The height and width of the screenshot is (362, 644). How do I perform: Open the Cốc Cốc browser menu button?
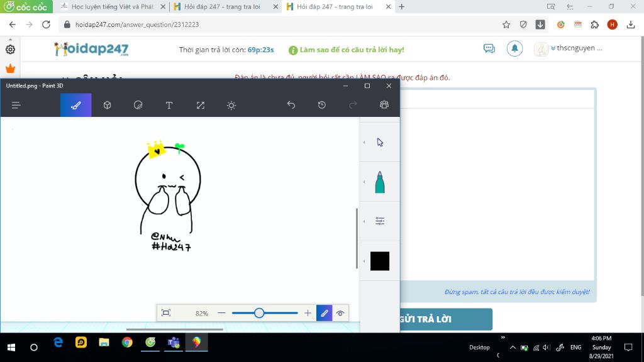coord(26,6)
